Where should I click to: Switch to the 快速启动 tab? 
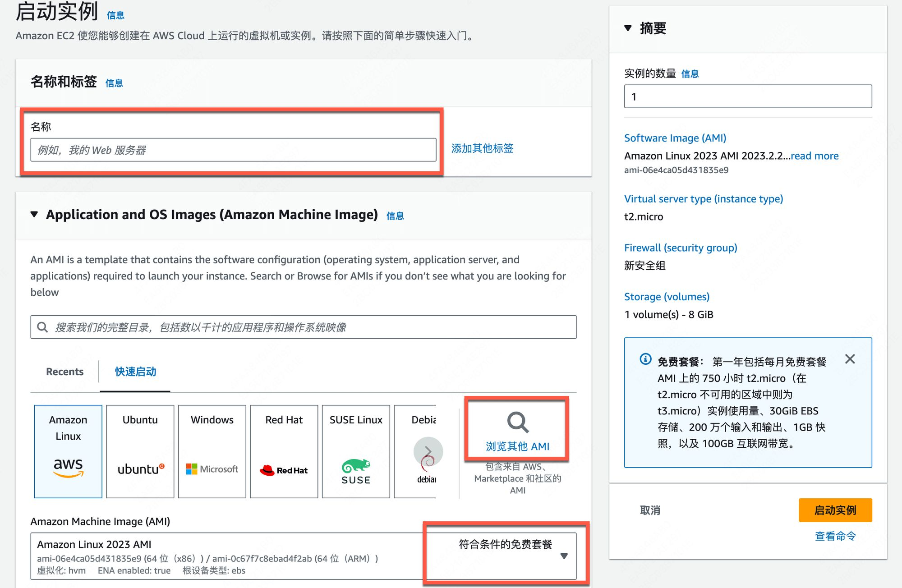135,372
